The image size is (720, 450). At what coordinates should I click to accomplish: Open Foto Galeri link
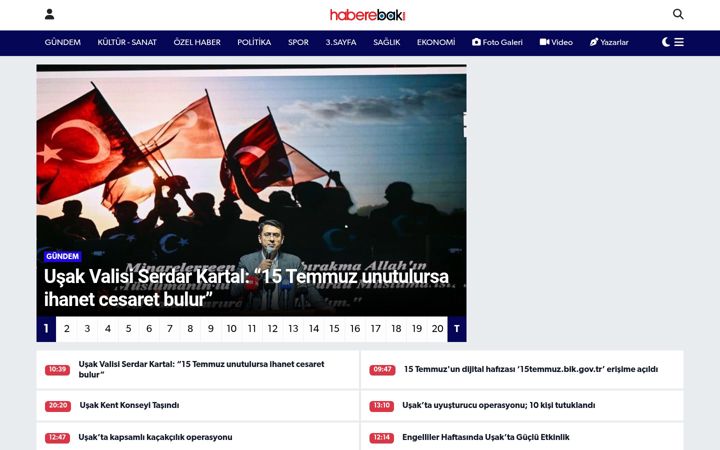click(x=497, y=42)
